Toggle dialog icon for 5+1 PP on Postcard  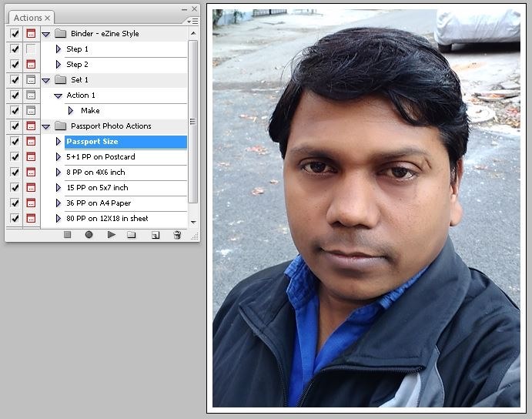click(31, 156)
